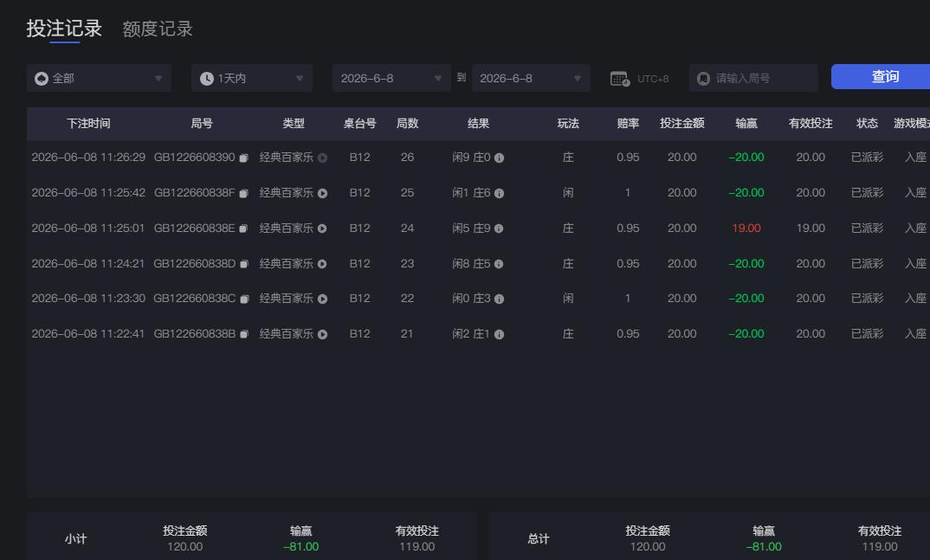This screenshot has height=560, width=930.
Task: Switch to the 投注记录 tab
Action: click(x=64, y=29)
